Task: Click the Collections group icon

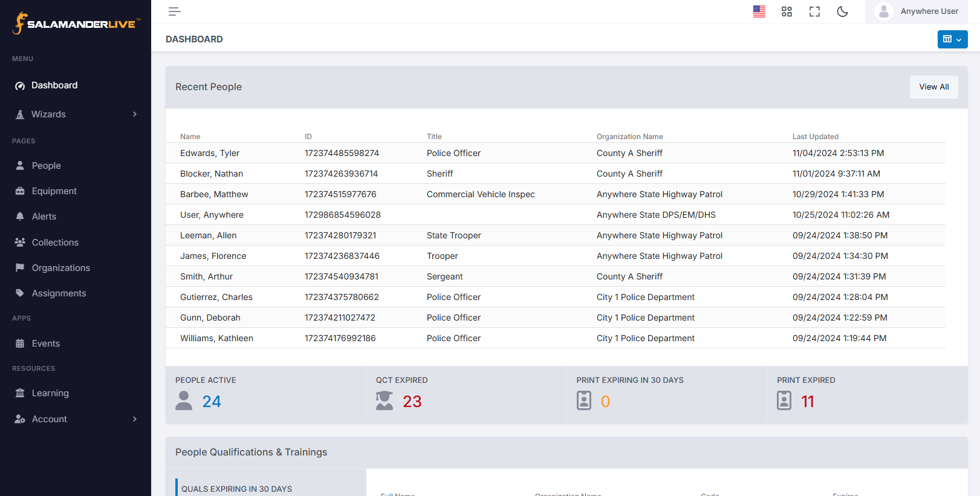Action: coord(20,242)
